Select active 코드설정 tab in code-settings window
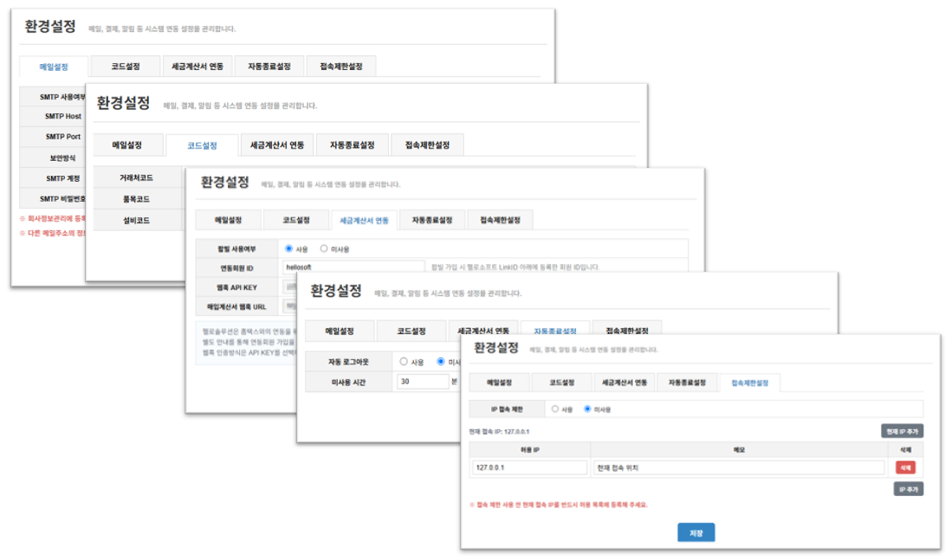This screenshot has height=560, width=951. click(202, 145)
